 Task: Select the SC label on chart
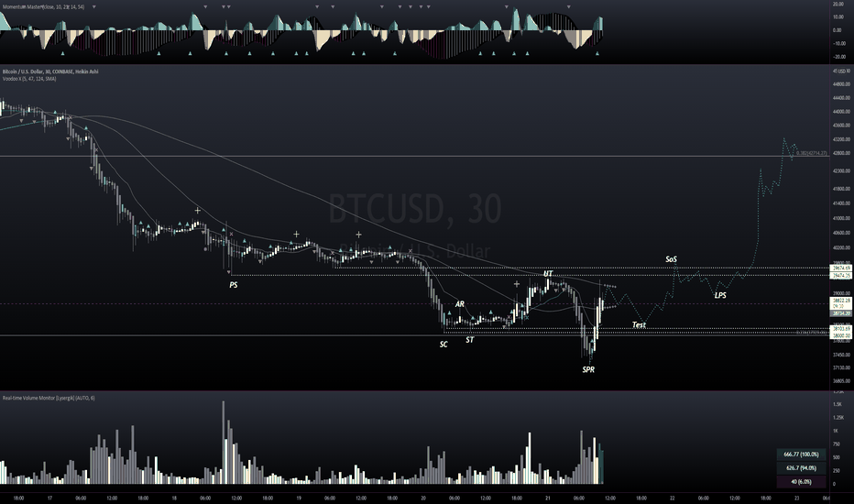click(x=443, y=345)
